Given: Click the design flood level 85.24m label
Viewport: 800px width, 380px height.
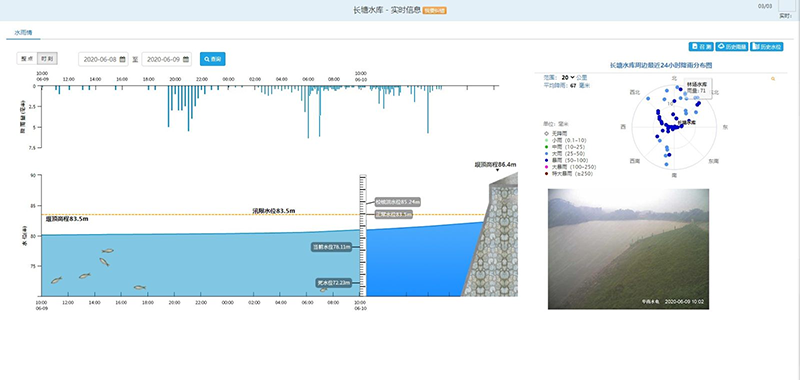Looking at the screenshot, I should coord(397,202).
